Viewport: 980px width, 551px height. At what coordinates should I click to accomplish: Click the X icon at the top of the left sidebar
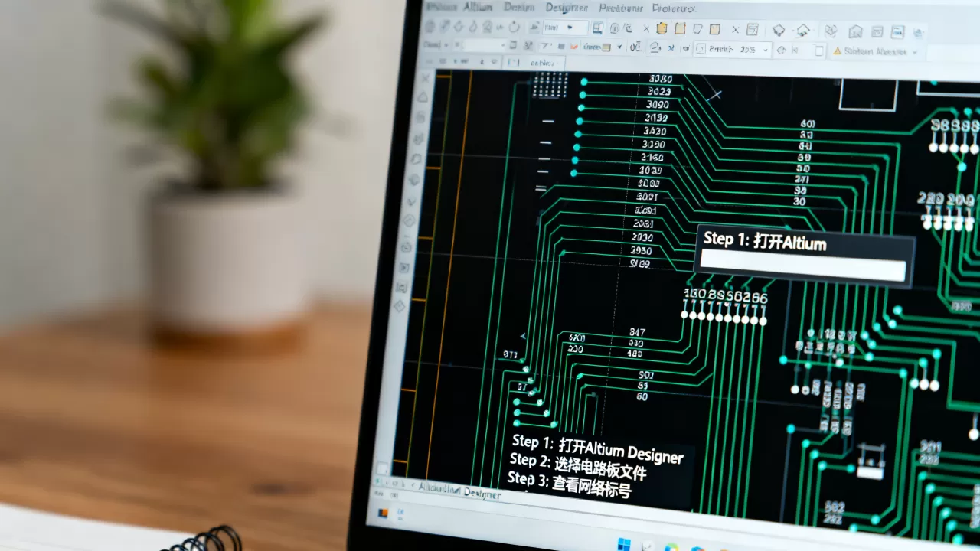425,77
